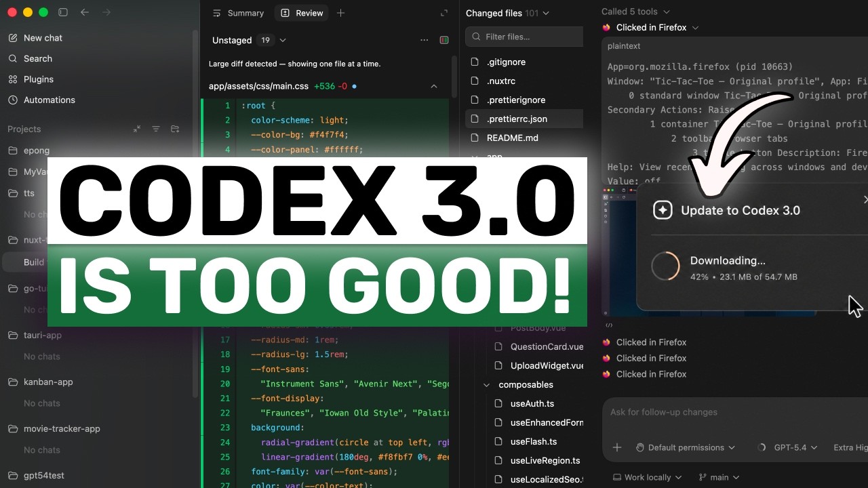Open the Work locally dropdown
This screenshot has width=868, height=488.
(647, 477)
